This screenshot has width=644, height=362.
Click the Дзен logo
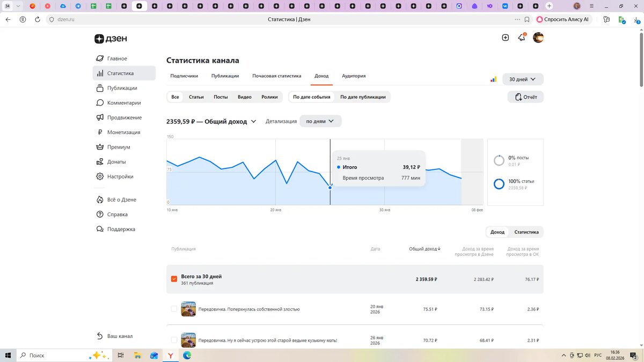(111, 39)
